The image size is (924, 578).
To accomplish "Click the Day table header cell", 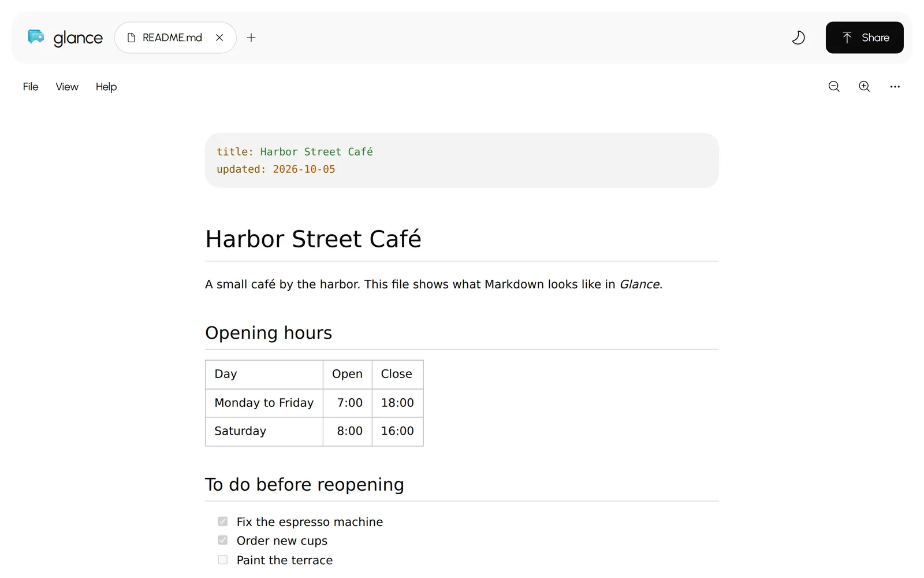I will point(264,374).
